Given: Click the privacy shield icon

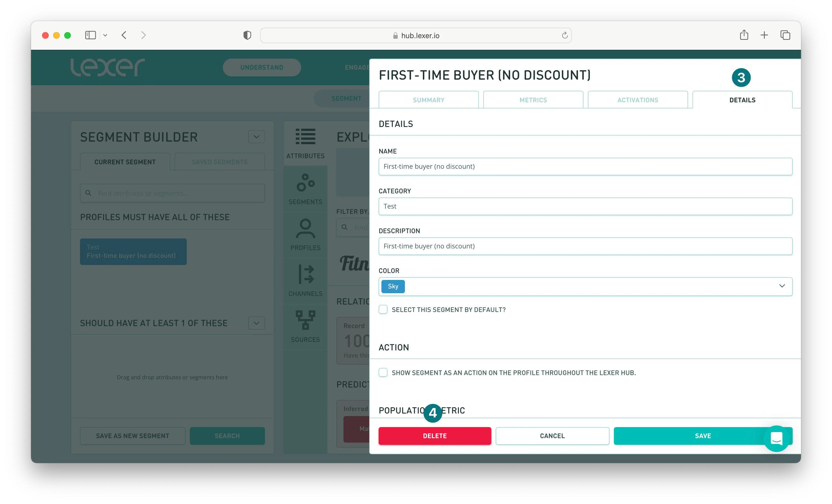Looking at the screenshot, I should coord(247,35).
